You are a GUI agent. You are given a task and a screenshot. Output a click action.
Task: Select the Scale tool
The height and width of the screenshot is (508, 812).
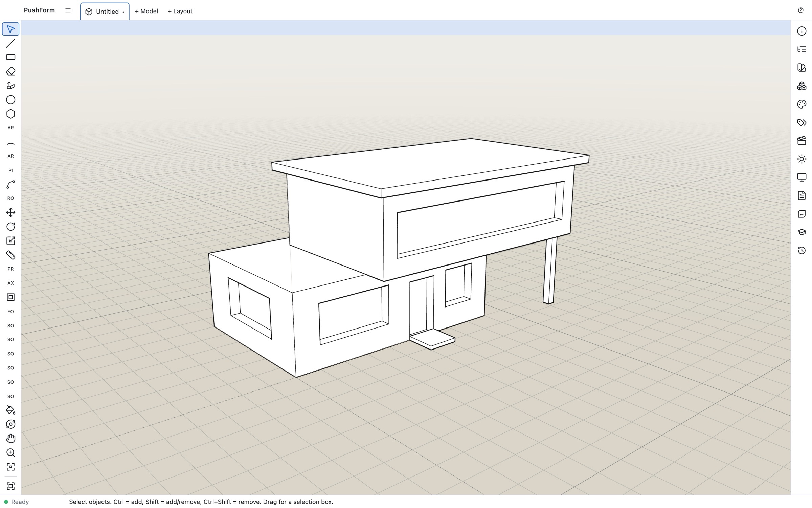[10, 241]
